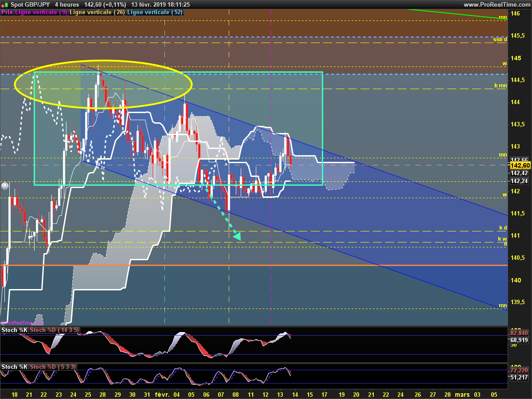Click the 141,5 level on price axis
The image size is (532, 399).
point(517,214)
